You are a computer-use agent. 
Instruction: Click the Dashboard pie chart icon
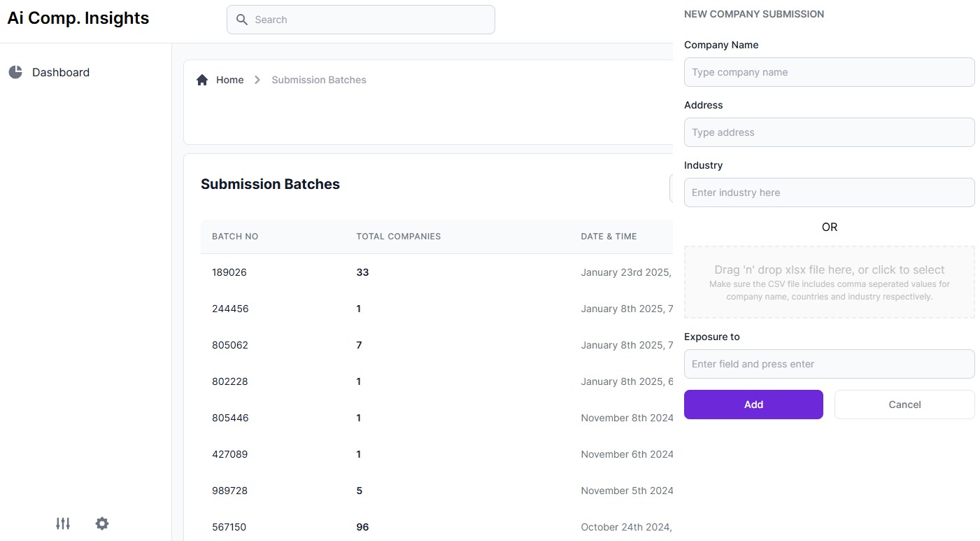(15, 72)
